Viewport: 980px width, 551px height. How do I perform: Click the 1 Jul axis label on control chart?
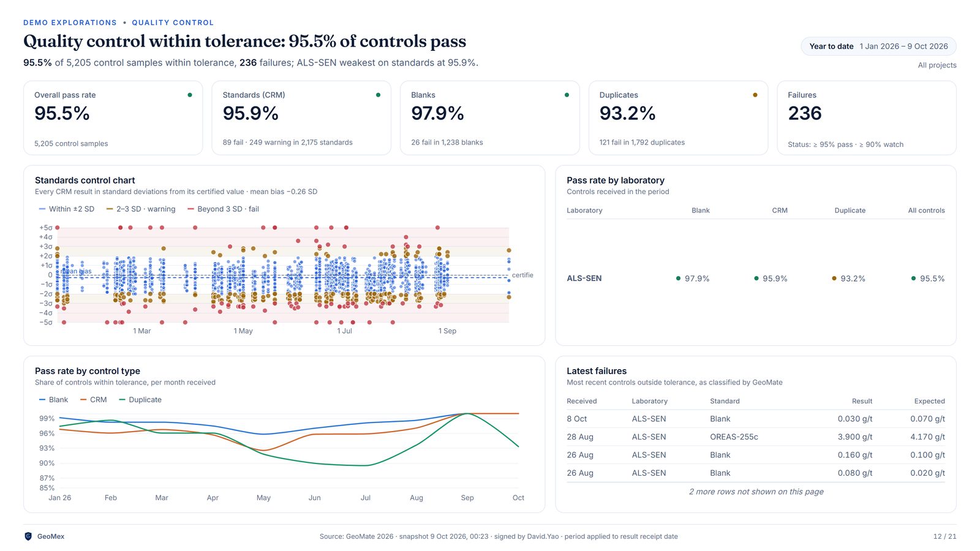point(344,331)
